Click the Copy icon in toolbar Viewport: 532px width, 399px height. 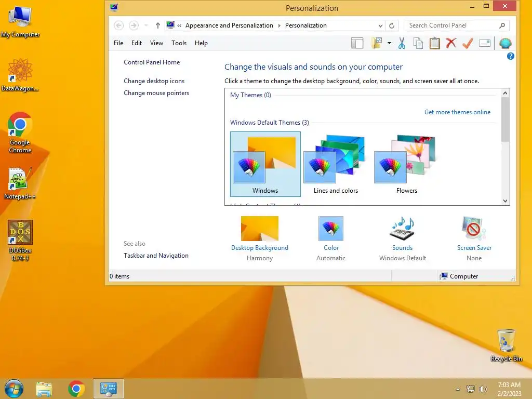pos(418,43)
